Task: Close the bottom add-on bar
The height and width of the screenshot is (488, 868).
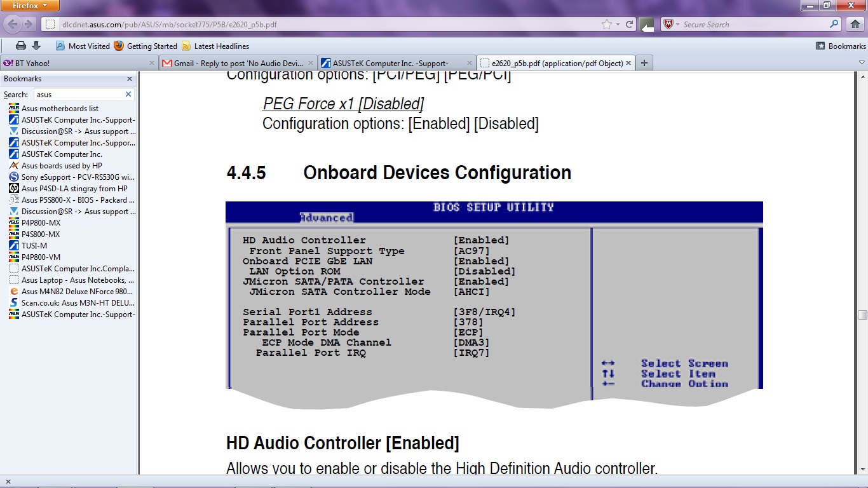Action: point(8,481)
